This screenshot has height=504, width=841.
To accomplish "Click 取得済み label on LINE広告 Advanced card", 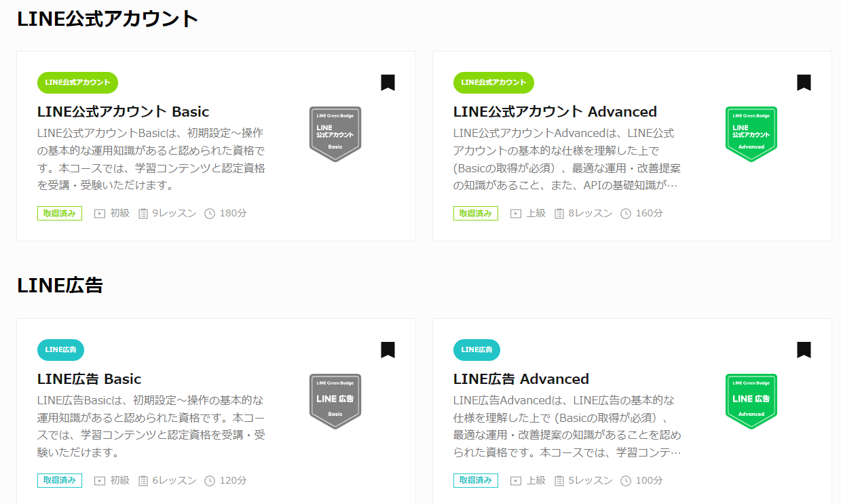I will (476, 481).
